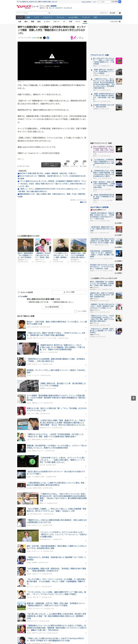Open recommended article 全文 国分さんの会見受け日テレがコメント

pos(56,472)
